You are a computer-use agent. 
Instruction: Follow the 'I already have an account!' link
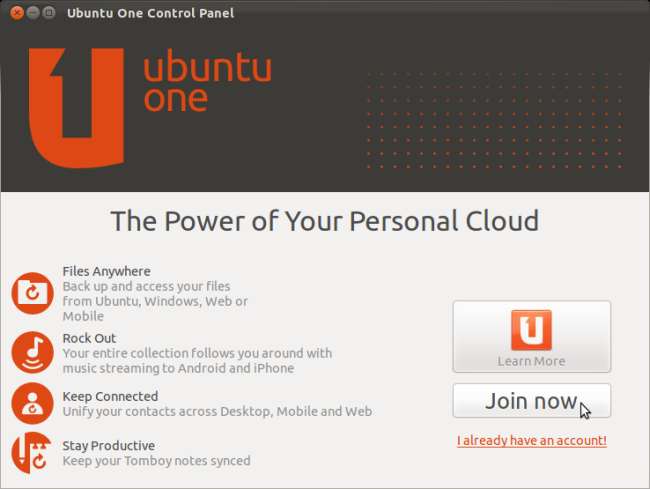point(531,440)
